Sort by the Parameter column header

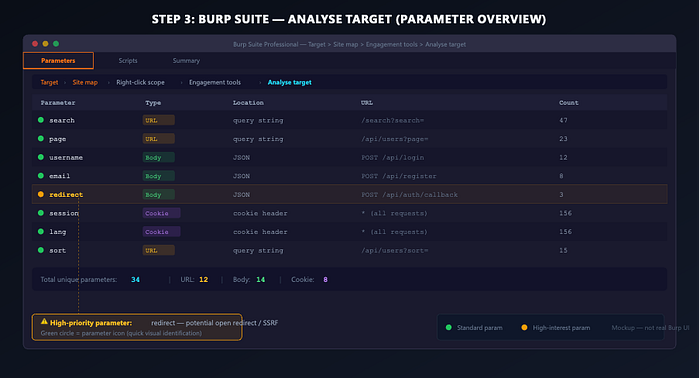click(x=58, y=103)
